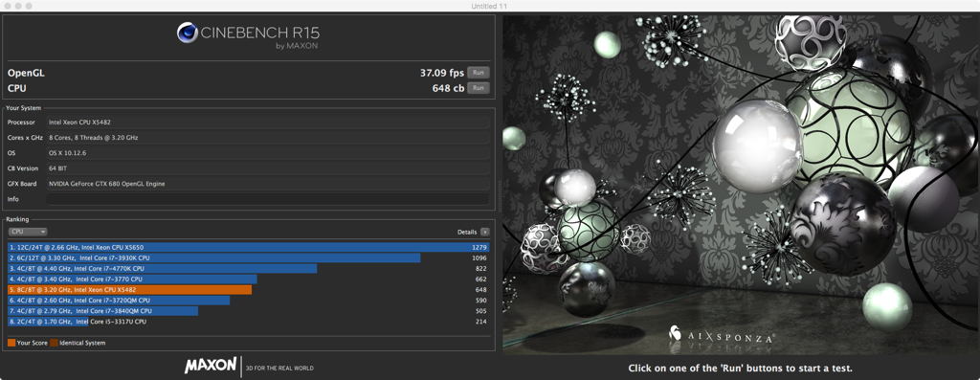Click the CPU score 648 cb
The width and height of the screenshot is (980, 380).
click(x=448, y=88)
